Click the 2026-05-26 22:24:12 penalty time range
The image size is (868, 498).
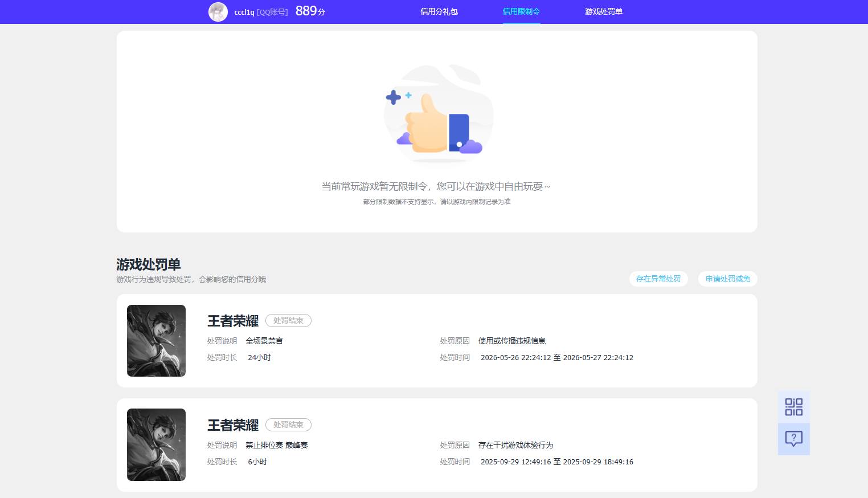click(x=557, y=357)
